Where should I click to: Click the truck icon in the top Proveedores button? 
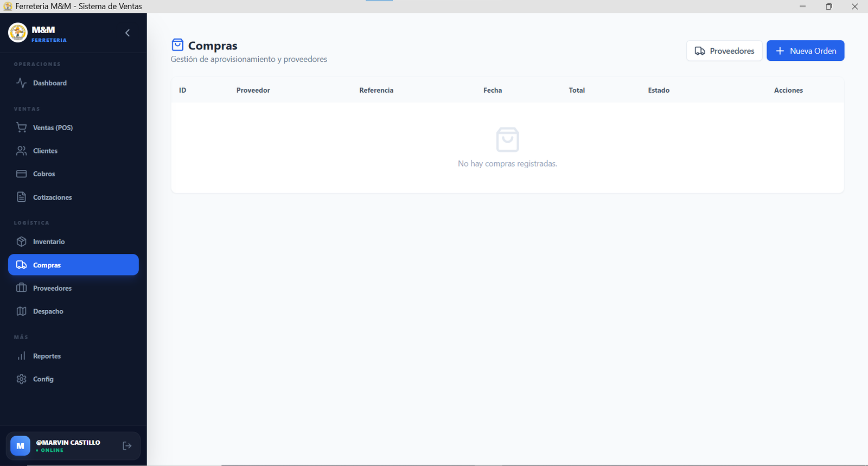click(x=700, y=51)
